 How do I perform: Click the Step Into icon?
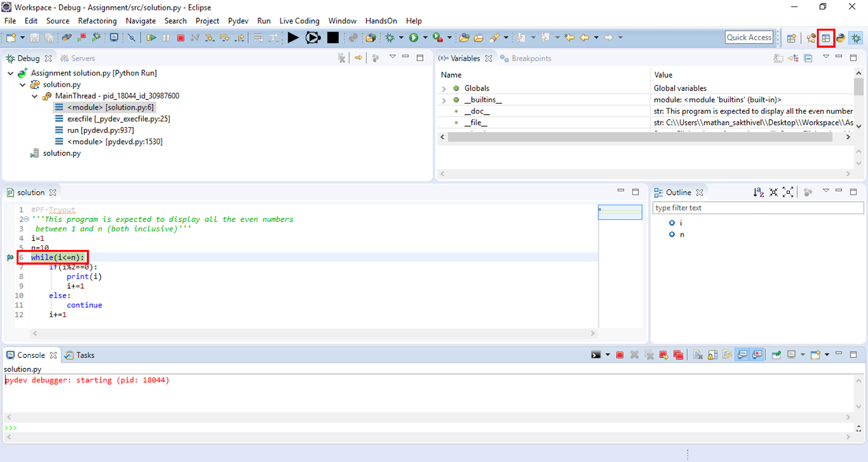209,37
